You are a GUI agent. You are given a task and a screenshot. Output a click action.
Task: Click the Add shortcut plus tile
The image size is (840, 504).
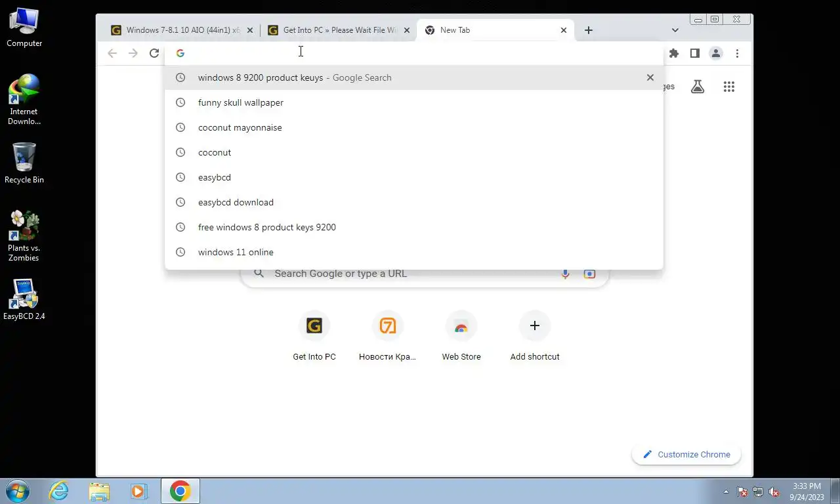(x=535, y=336)
